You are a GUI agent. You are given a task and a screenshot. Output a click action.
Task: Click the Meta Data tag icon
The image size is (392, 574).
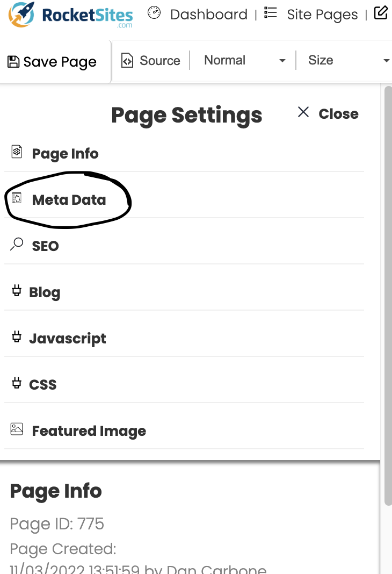17,198
